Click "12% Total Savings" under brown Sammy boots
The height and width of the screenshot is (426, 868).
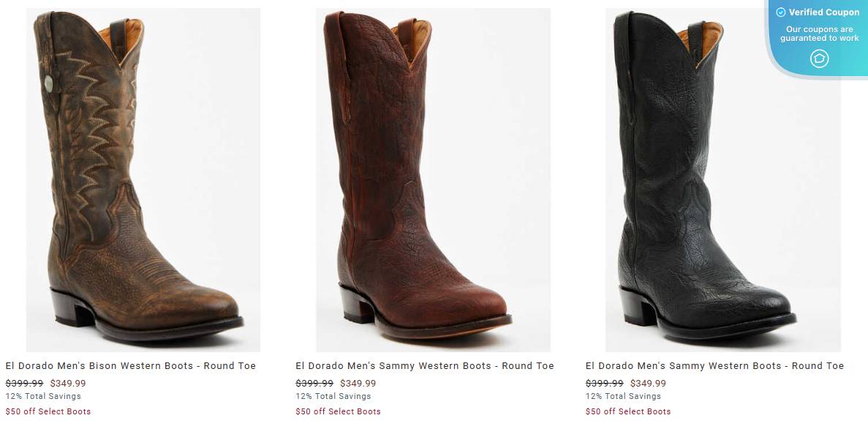(x=335, y=396)
